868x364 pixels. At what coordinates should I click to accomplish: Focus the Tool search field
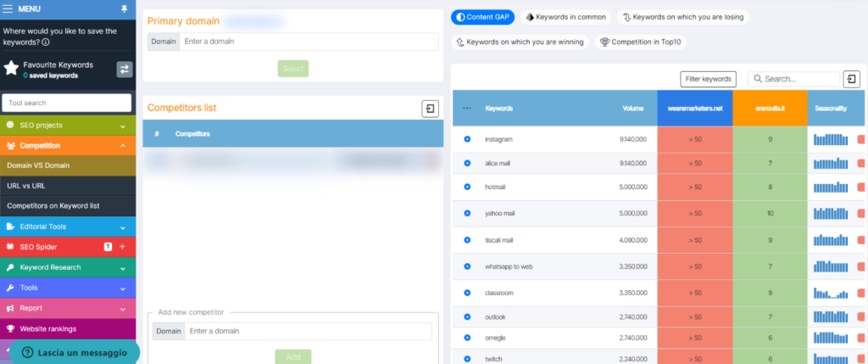[67, 103]
